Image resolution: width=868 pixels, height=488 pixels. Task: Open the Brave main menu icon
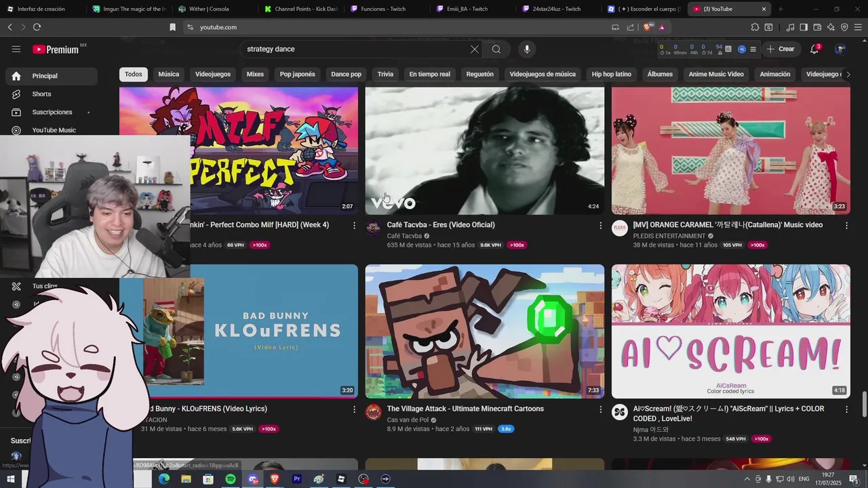coord(858,27)
